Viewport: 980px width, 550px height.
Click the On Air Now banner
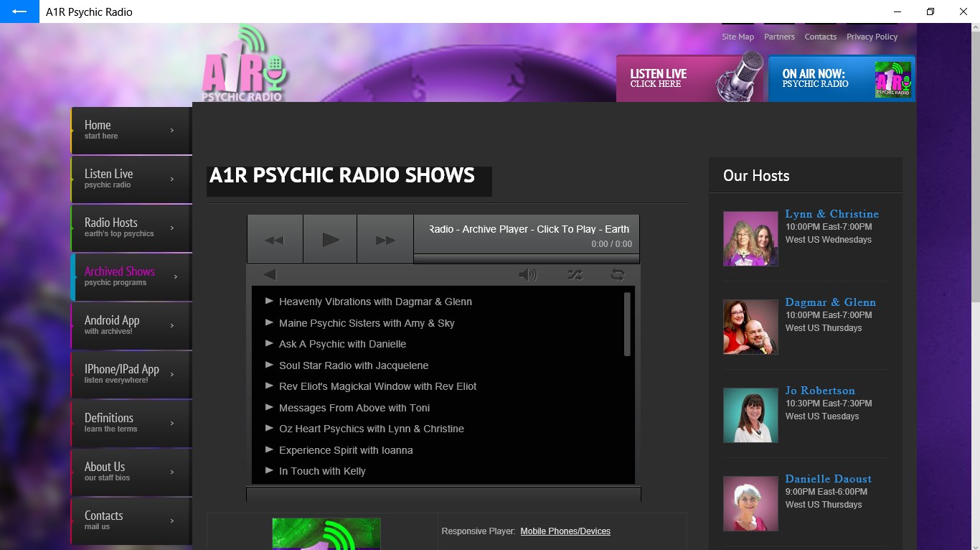pos(842,79)
